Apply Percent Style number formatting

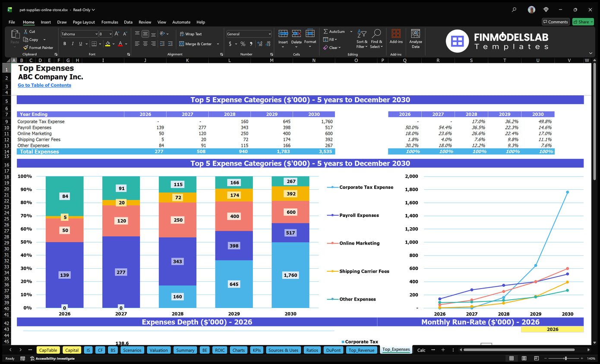coord(244,44)
